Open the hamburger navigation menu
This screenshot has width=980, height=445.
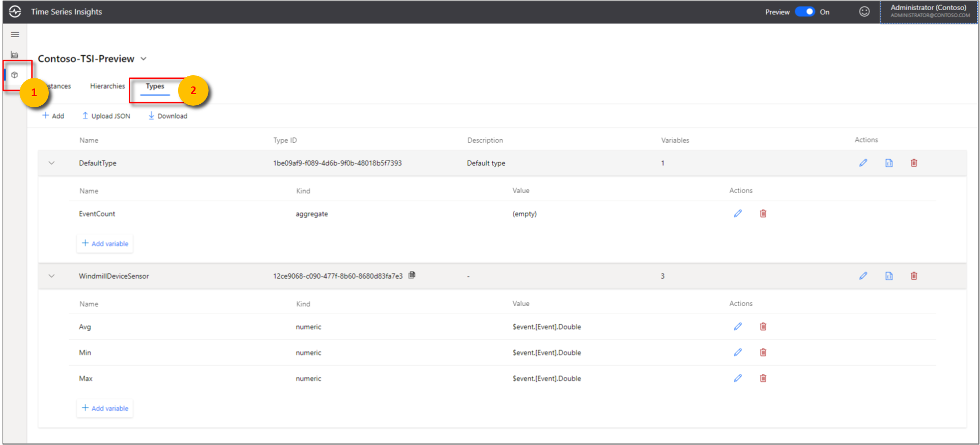[15, 35]
